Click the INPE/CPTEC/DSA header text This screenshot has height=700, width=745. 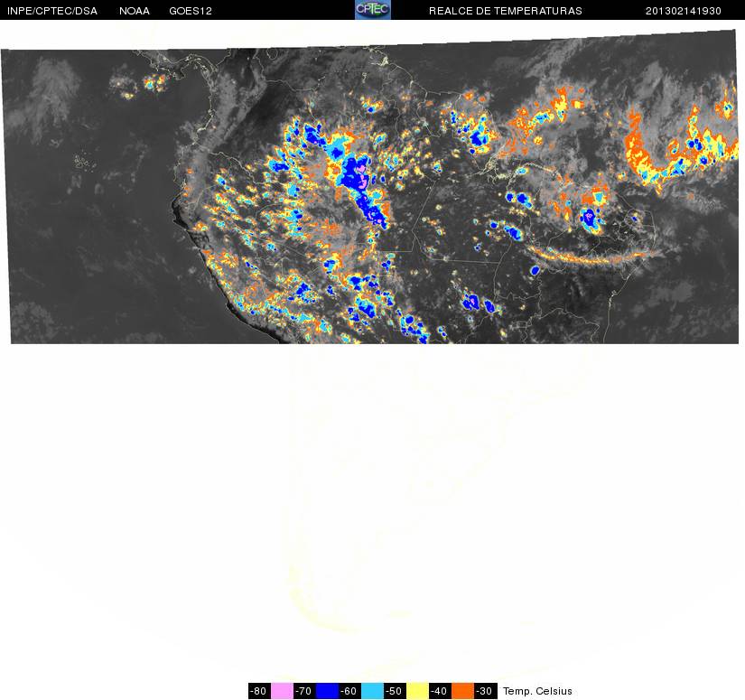52,11
